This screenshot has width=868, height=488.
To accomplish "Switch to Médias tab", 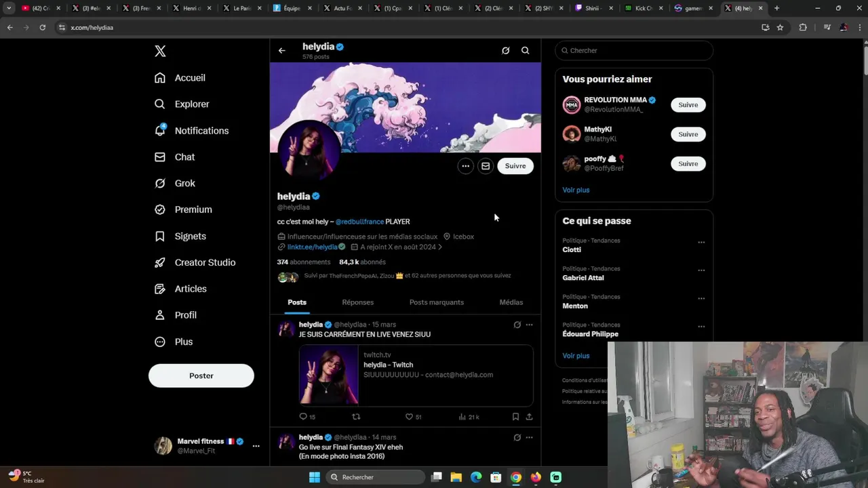I will pos(511,302).
